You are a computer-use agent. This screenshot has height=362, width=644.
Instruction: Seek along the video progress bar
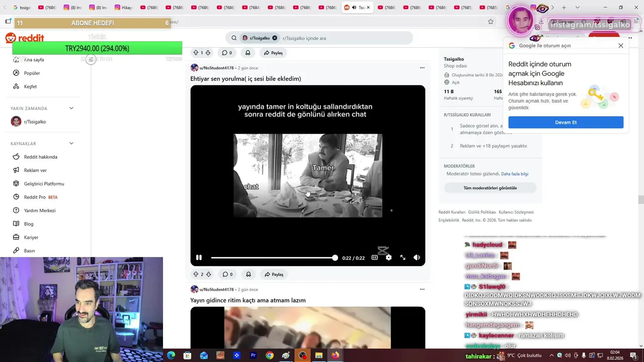pyautogui.click(x=274, y=257)
